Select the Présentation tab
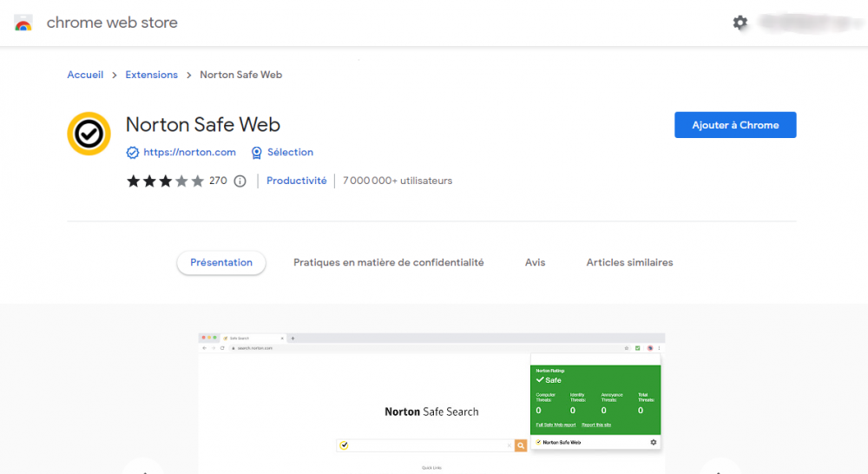The image size is (868, 474). 221,262
